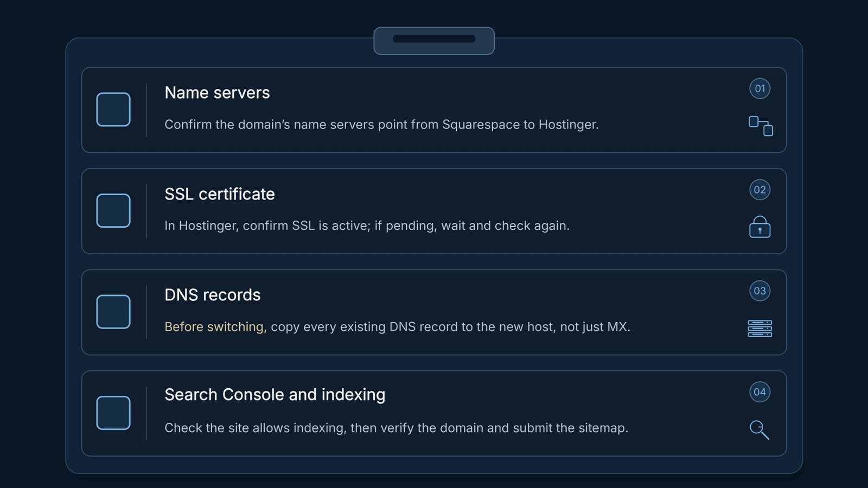Click the 02 step badge
This screenshot has width=868, height=488.
point(760,190)
